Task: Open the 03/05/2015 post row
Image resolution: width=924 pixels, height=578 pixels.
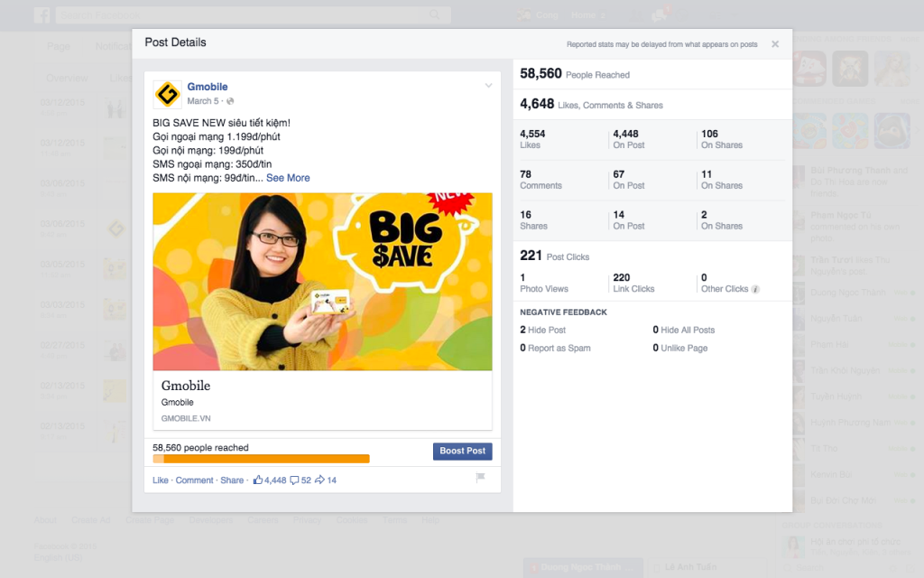Action: (x=82, y=269)
